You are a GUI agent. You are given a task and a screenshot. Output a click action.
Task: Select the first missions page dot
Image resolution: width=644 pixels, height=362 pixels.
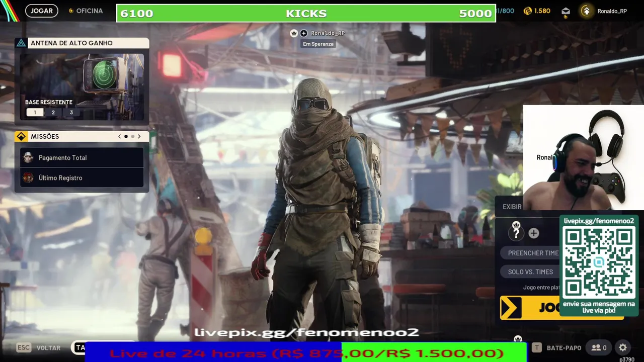[x=126, y=136]
